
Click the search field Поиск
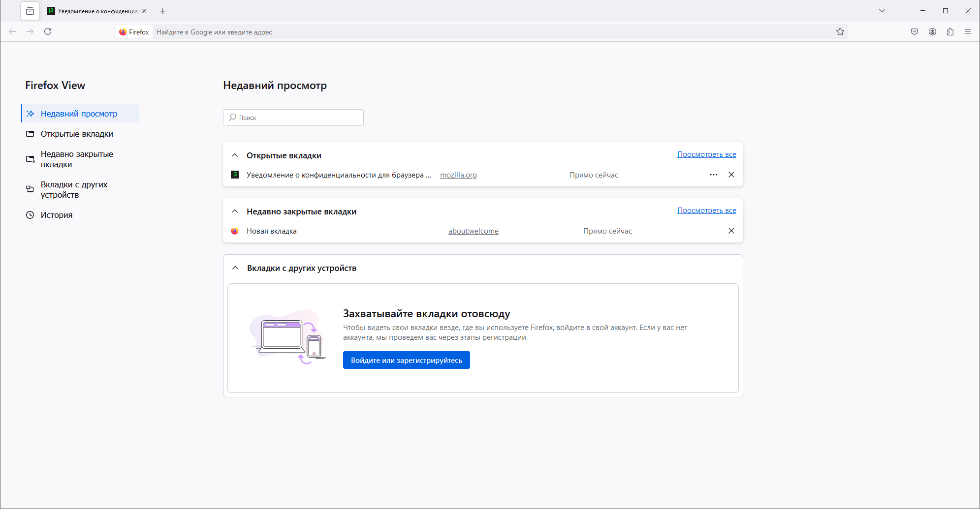[293, 118]
